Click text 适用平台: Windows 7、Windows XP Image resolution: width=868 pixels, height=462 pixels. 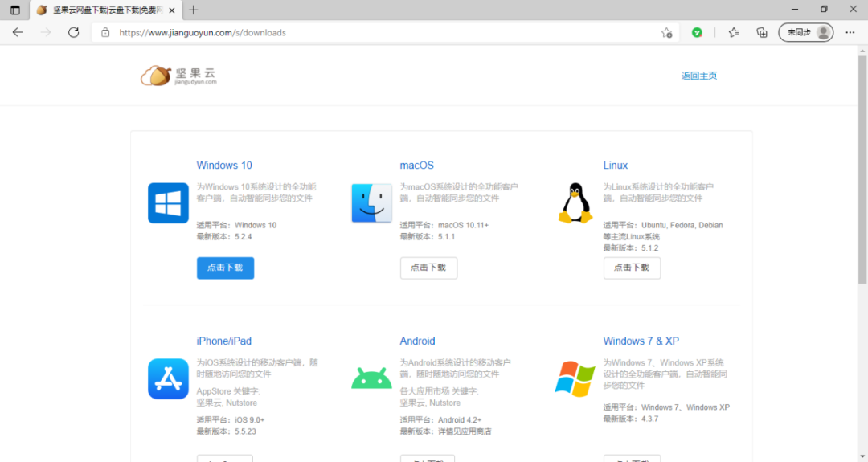pos(666,407)
